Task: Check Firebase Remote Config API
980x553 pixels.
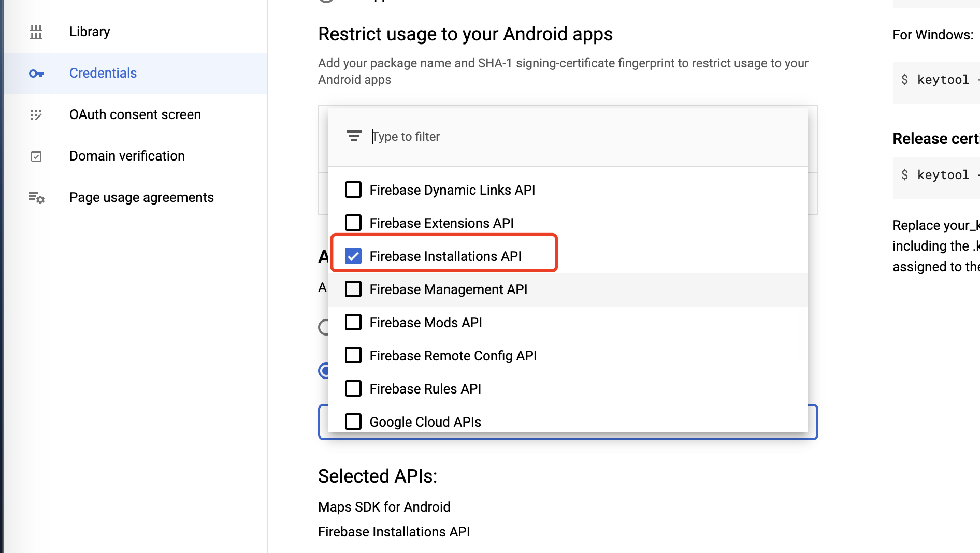Action: coord(353,356)
